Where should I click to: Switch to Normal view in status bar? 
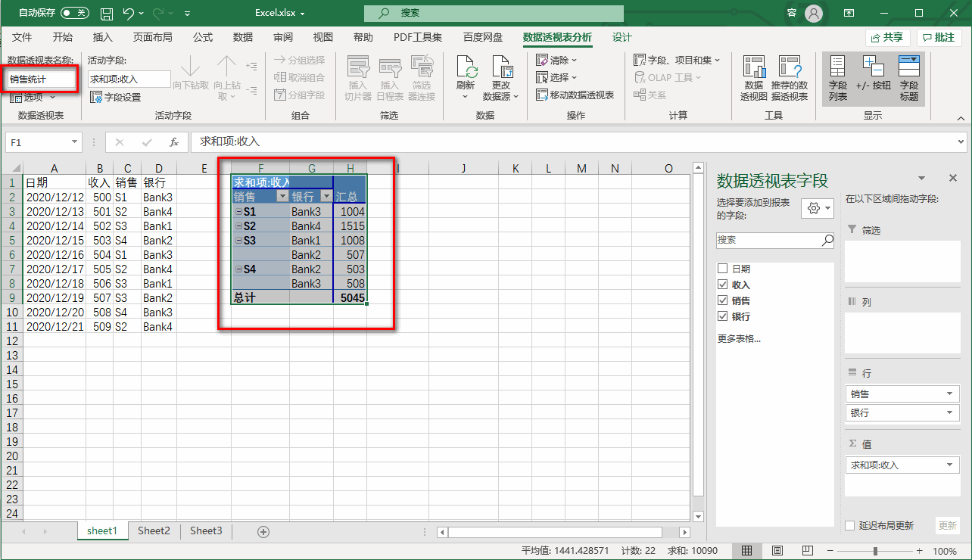click(746, 551)
